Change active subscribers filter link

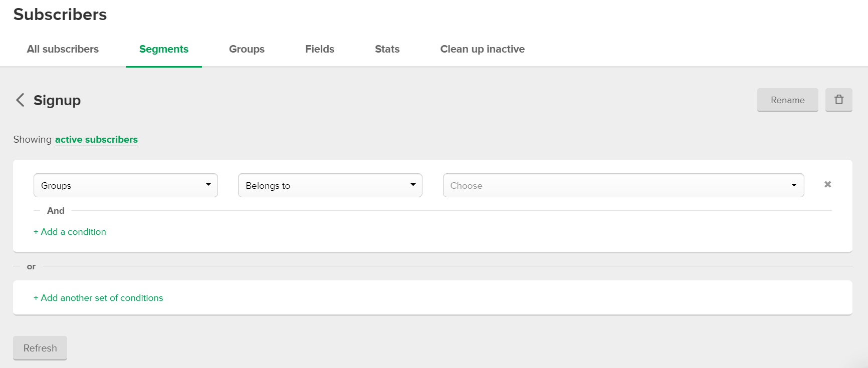96,140
